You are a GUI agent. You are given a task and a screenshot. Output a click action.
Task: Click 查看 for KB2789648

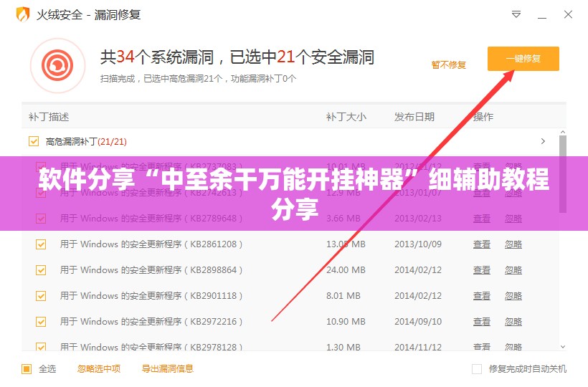coord(482,219)
